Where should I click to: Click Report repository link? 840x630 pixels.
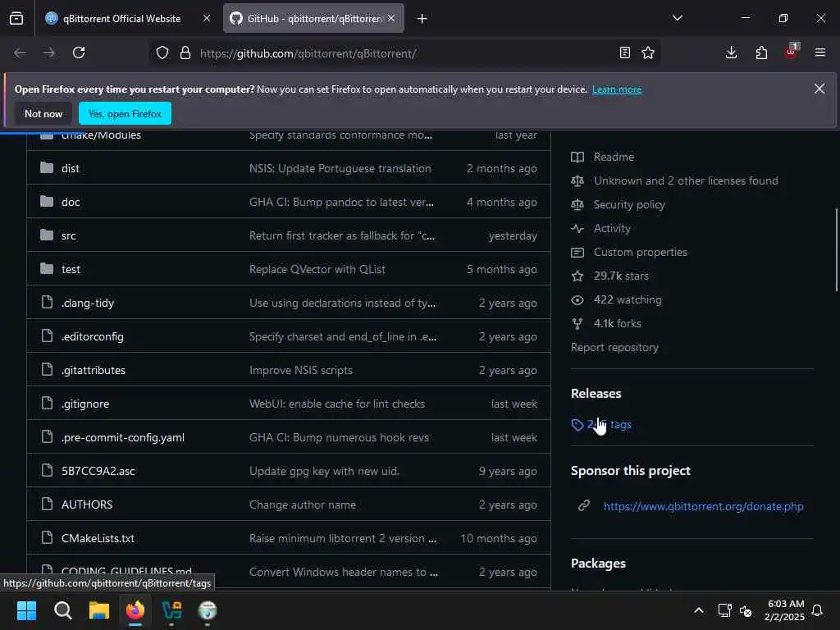[614, 347]
